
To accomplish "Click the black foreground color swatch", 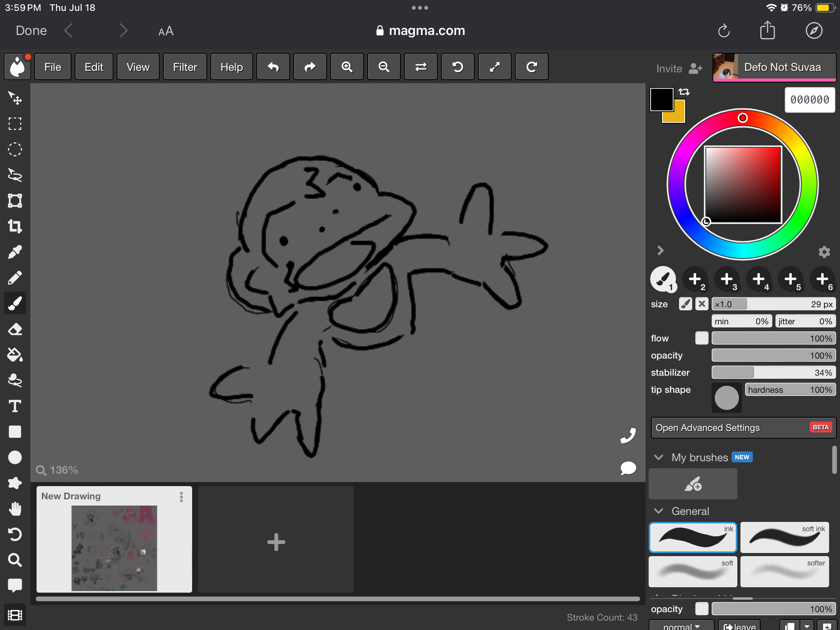I will click(662, 100).
